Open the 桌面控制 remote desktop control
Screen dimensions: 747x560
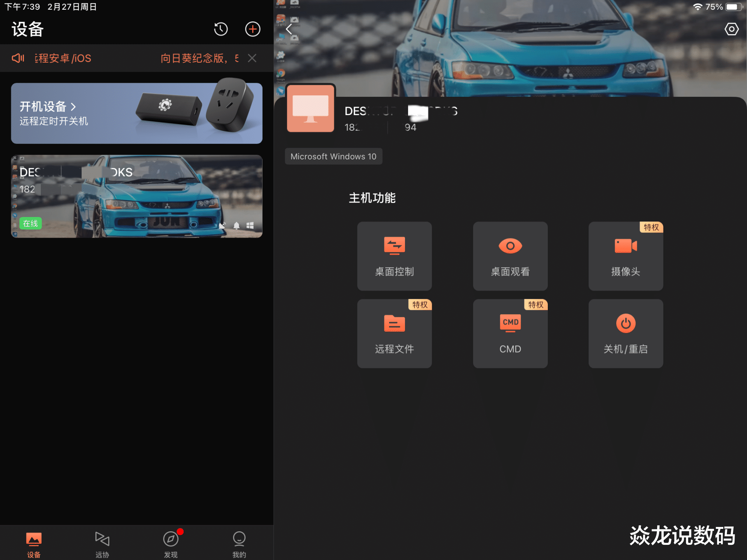coord(394,256)
